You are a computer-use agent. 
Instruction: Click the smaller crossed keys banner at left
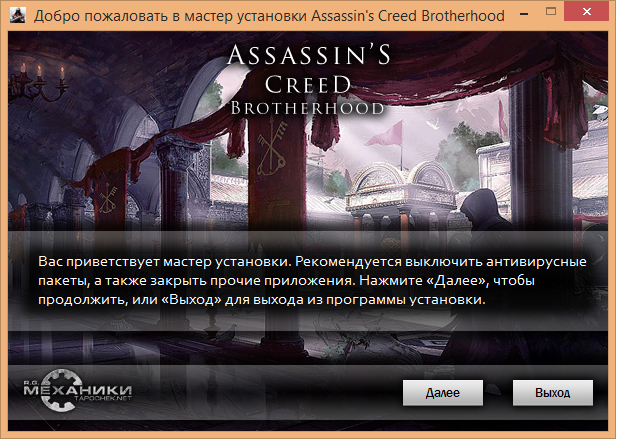point(108,200)
